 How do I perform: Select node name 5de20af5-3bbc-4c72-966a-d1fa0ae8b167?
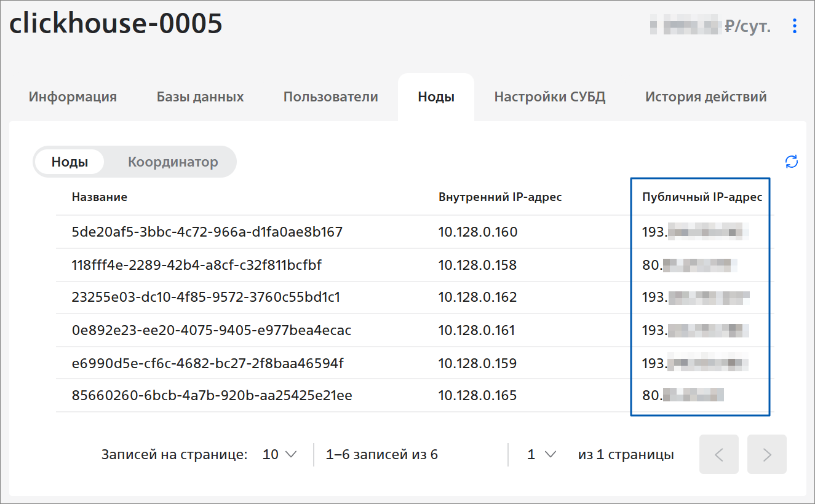(x=207, y=232)
